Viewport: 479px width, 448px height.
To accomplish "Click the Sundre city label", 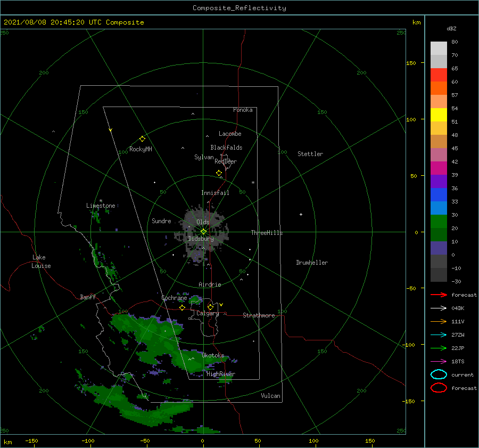I will click(161, 221).
